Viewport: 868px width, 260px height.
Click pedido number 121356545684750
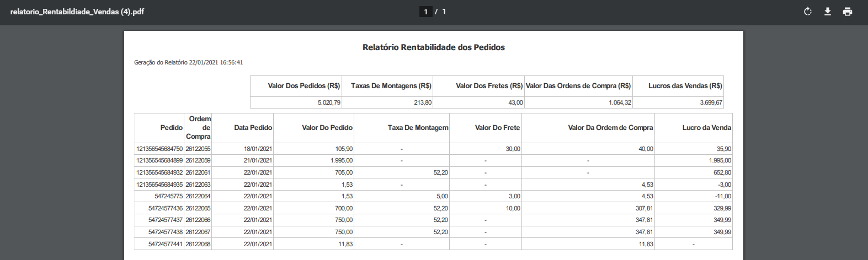159,149
